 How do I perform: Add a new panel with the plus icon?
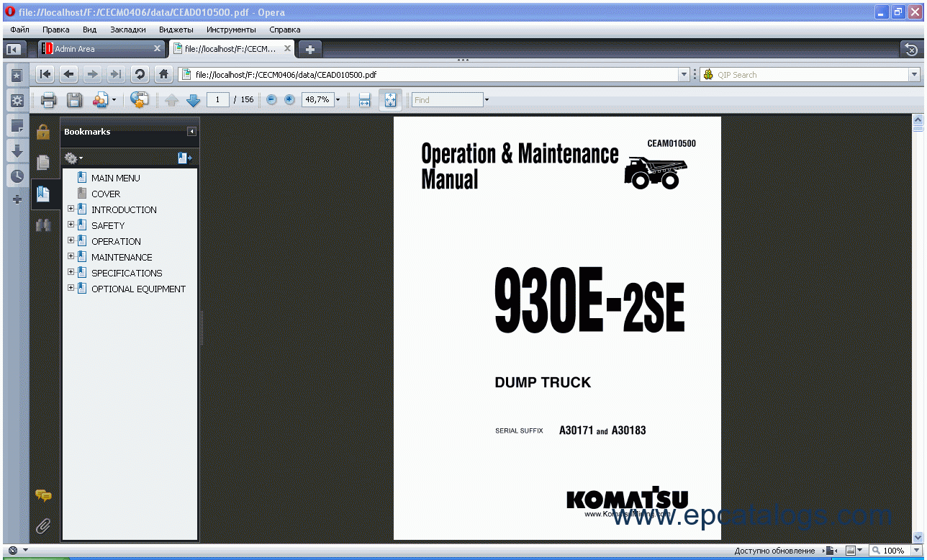click(17, 199)
